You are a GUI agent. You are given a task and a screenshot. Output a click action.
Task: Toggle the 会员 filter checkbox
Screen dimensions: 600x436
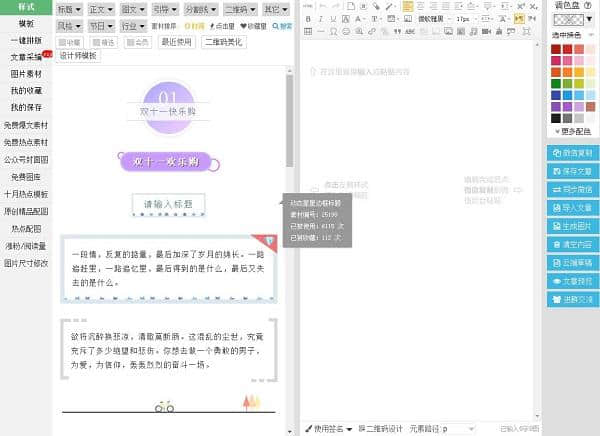pos(136,42)
